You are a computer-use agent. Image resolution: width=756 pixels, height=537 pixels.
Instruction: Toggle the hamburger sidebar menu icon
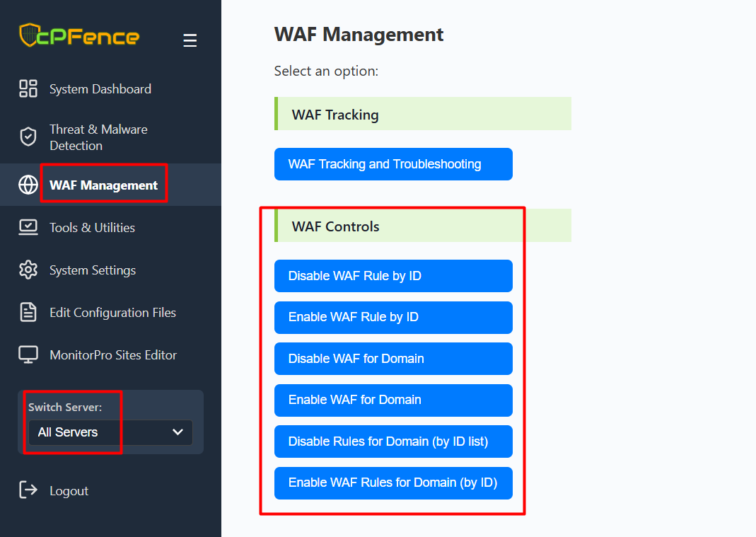pyautogui.click(x=190, y=41)
